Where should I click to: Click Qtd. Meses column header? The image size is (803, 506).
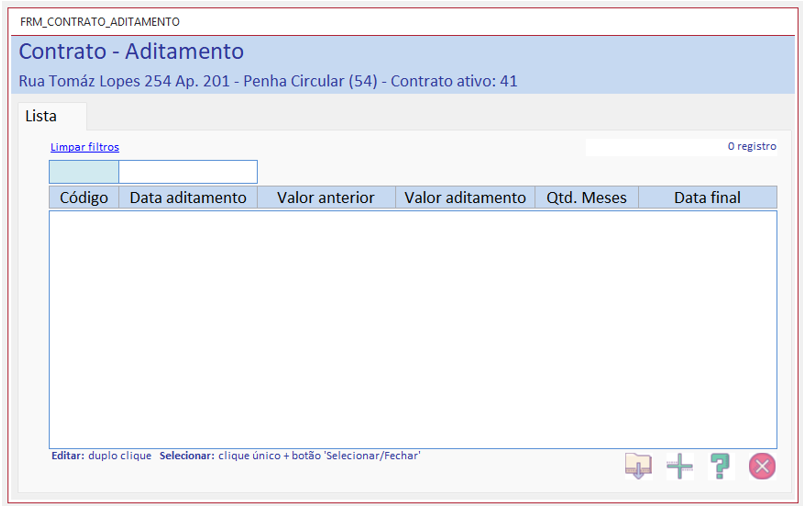(586, 198)
